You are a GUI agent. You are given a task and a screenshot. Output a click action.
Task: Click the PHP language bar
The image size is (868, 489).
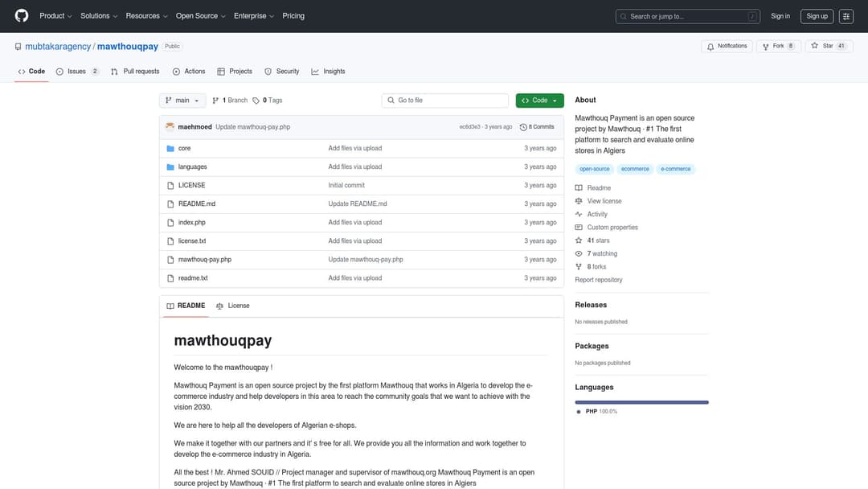(x=641, y=402)
